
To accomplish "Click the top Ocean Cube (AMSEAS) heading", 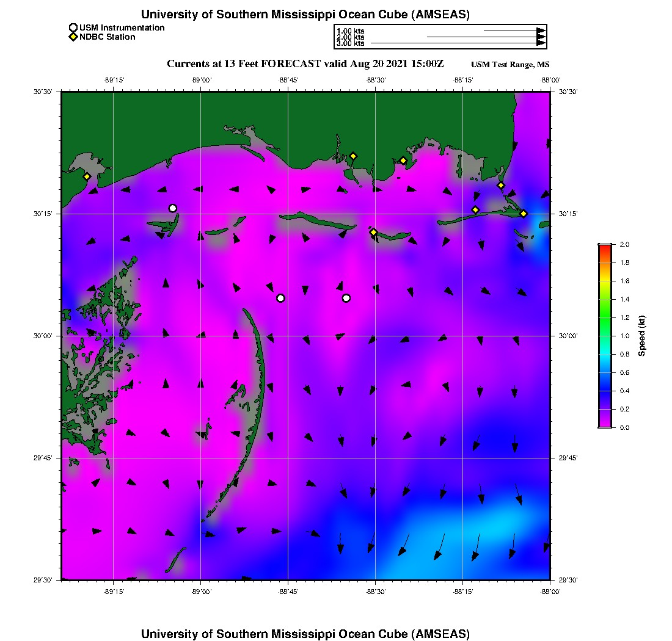I will coord(305,15).
